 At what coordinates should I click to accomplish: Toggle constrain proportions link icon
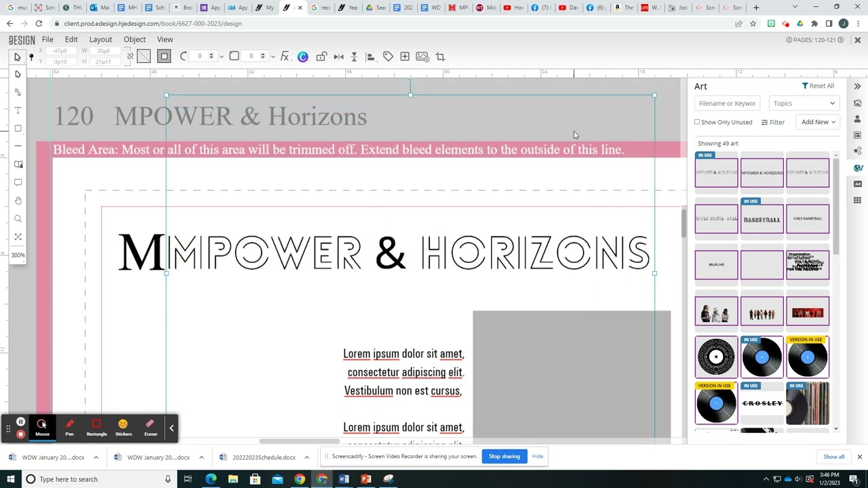(x=130, y=56)
